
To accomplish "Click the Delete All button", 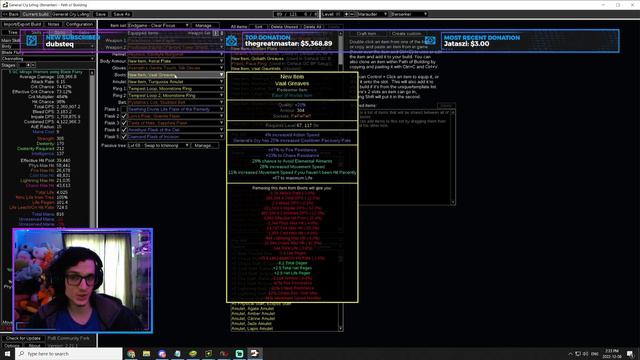I will coord(312,27).
